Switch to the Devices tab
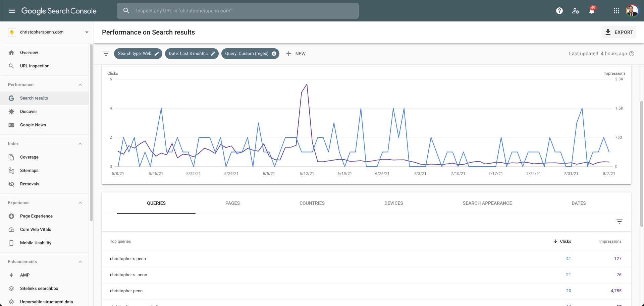Screen dimensions: 644x306 coord(394,203)
